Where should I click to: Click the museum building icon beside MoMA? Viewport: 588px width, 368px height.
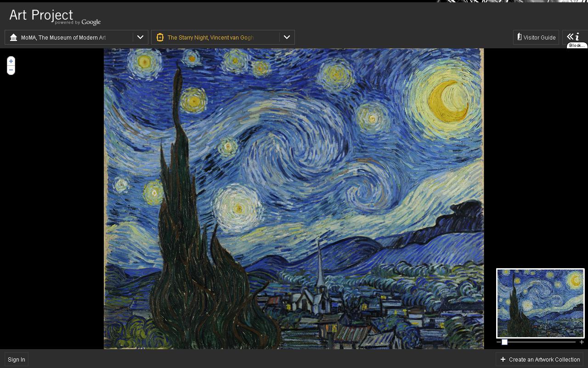pyautogui.click(x=13, y=37)
